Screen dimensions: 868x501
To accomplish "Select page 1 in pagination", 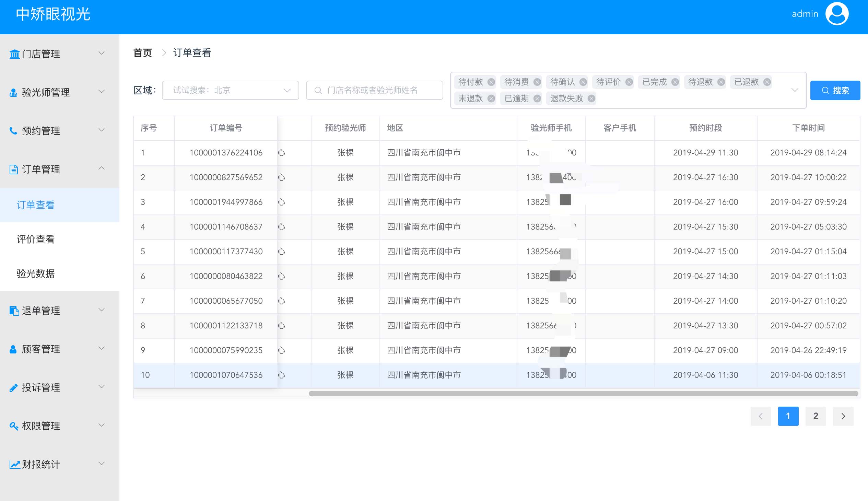I will pyautogui.click(x=788, y=416).
